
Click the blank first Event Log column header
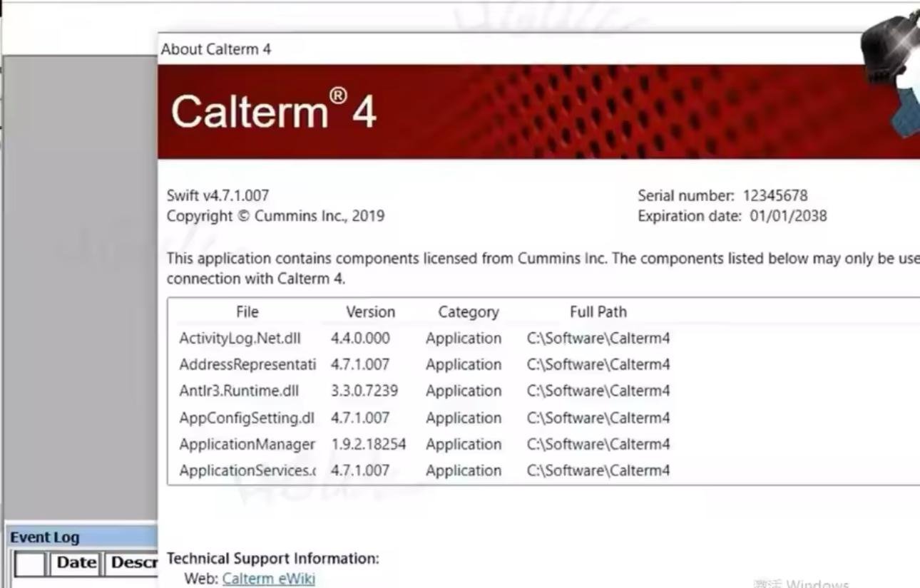tap(30, 564)
